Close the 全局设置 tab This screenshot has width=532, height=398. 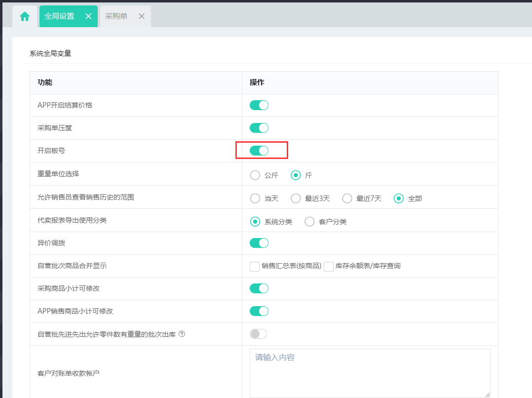[88, 16]
